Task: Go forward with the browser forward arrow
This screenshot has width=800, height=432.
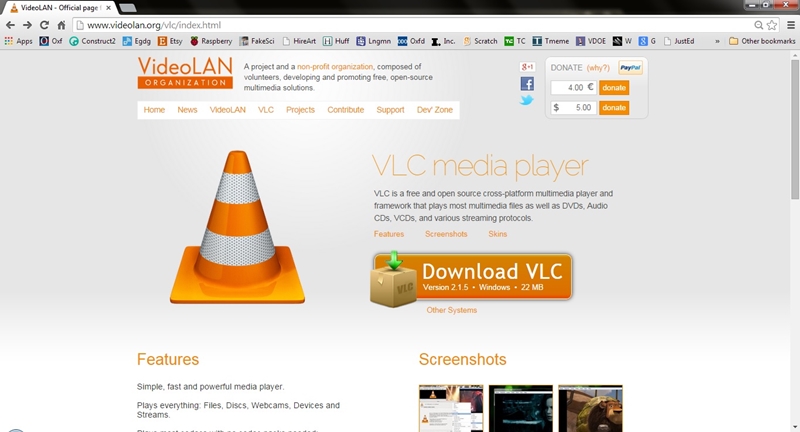Action: coord(27,25)
